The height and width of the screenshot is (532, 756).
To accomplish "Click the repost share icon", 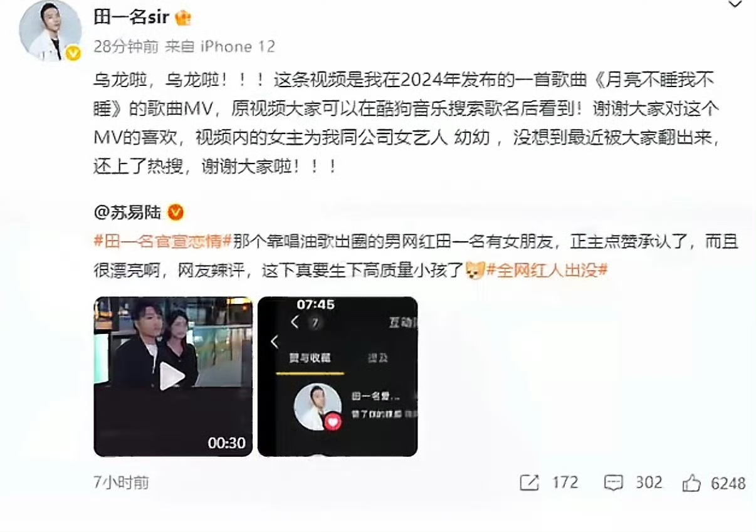I will (x=530, y=482).
